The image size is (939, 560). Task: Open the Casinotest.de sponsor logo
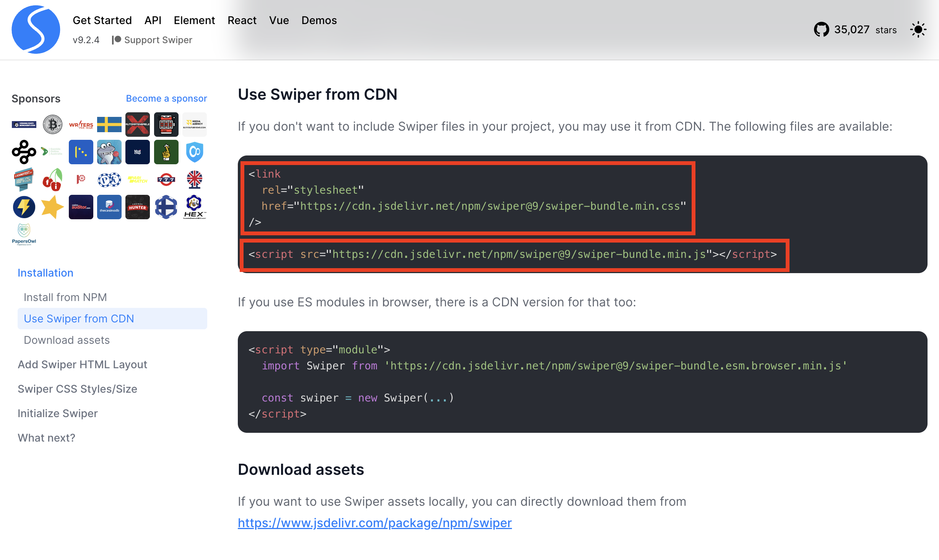point(24,180)
